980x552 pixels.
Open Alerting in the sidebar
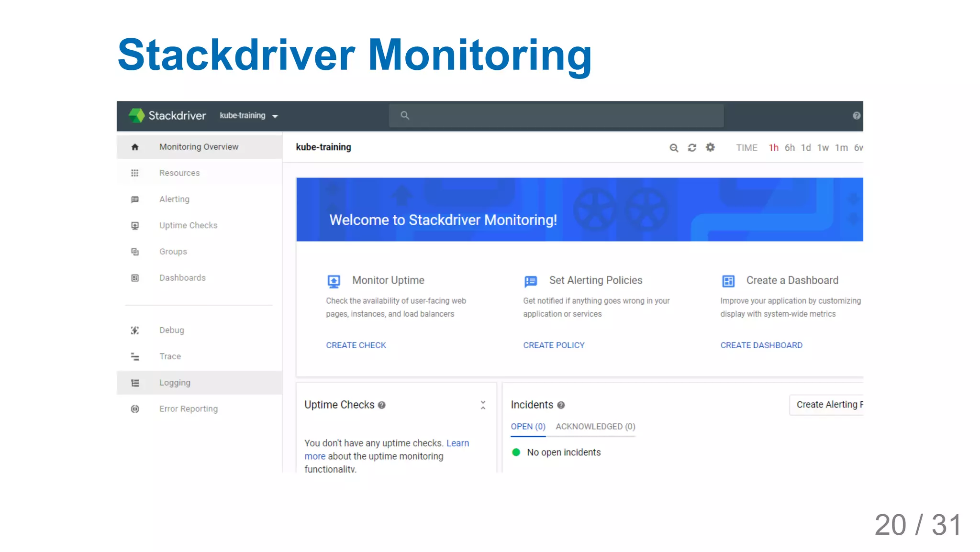tap(200, 199)
